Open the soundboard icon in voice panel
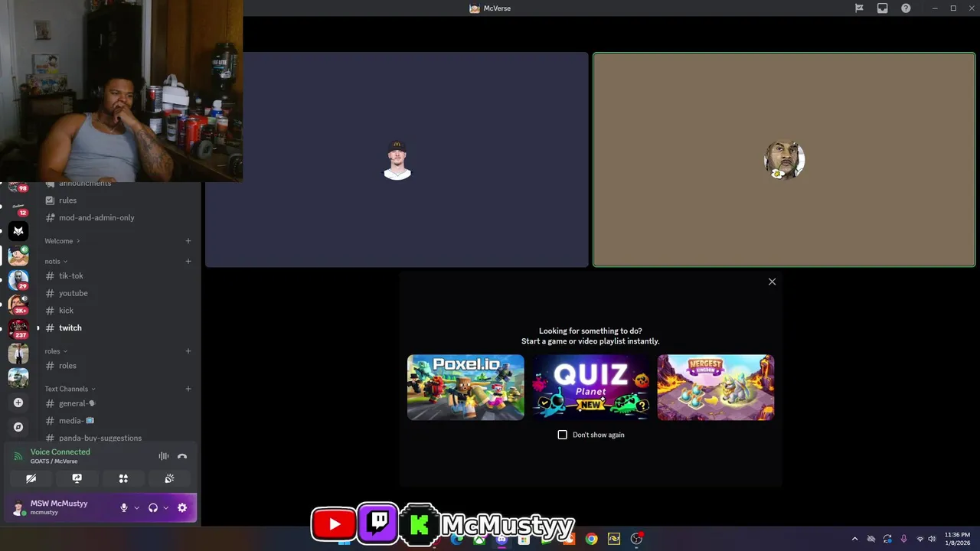Screen dimensions: 980x551 click(x=169, y=478)
